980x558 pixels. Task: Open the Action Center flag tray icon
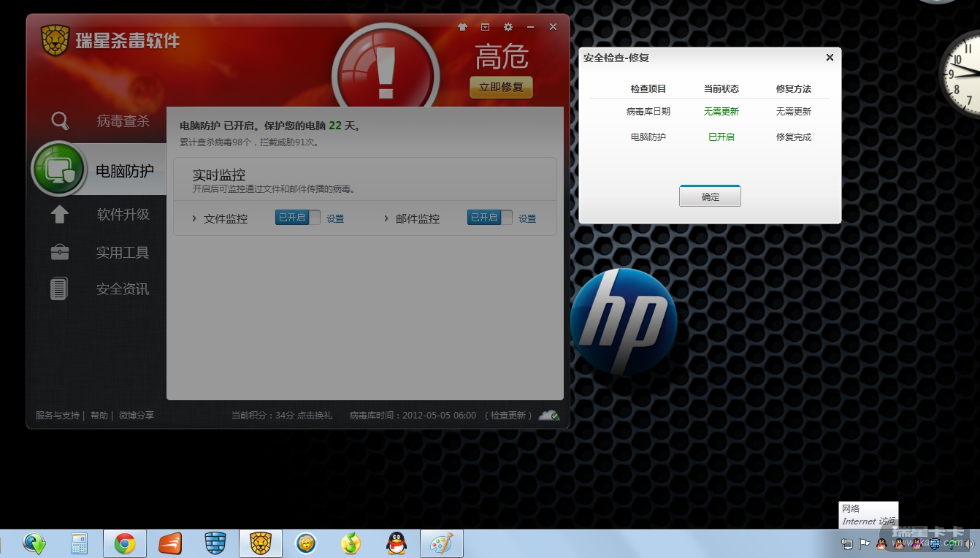(x=865, y=544)
